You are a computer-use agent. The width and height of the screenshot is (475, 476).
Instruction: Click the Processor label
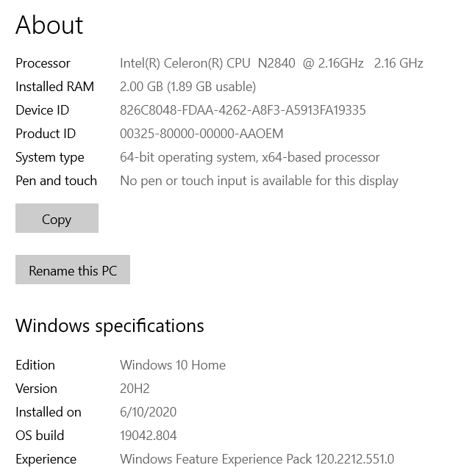(x=43, y=63)
